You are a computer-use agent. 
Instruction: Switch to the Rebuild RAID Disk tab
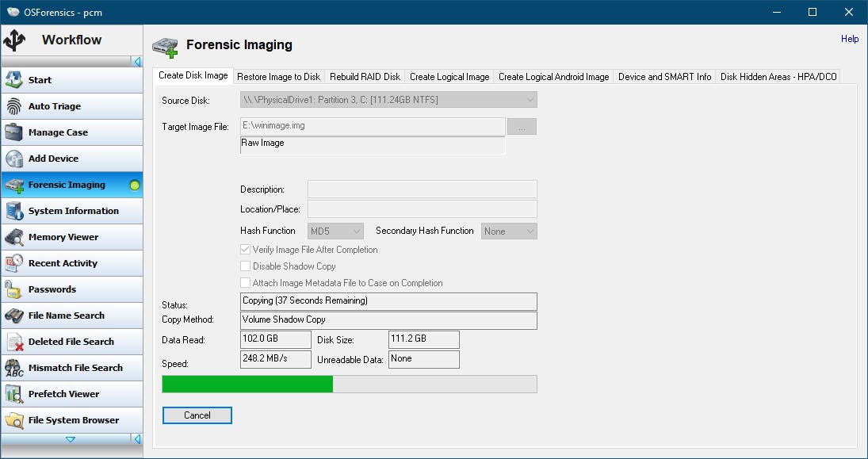[365, 77]
